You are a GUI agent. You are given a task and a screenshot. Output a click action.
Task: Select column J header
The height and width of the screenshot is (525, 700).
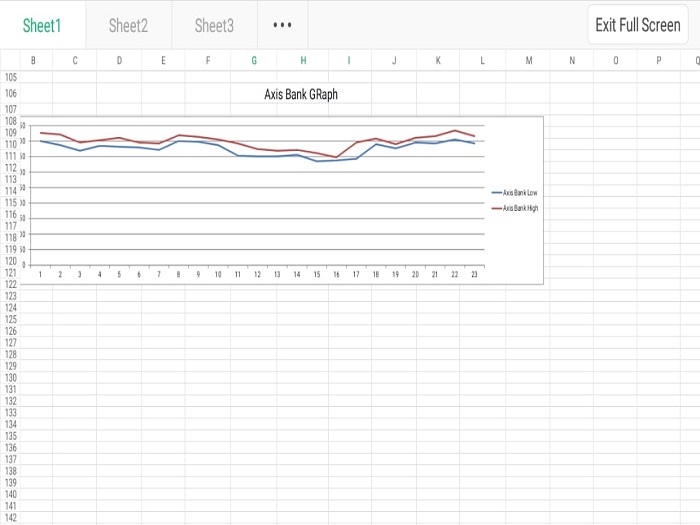(x=394, y=60)
